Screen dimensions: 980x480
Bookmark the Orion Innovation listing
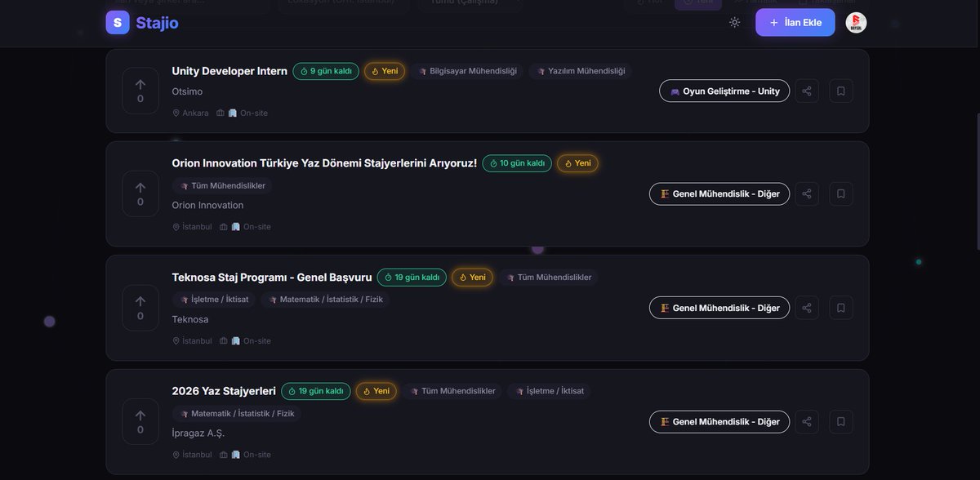point(841,193)
